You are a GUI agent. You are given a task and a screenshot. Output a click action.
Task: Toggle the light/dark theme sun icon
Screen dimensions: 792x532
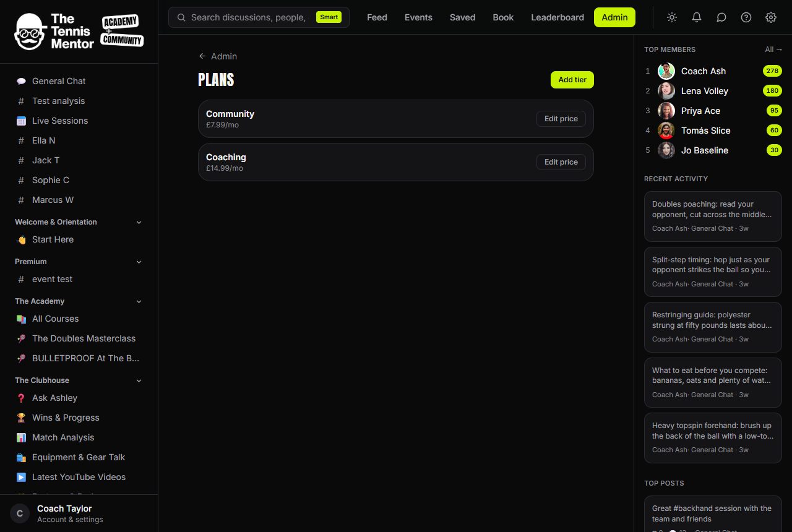(x=672, y=17)
